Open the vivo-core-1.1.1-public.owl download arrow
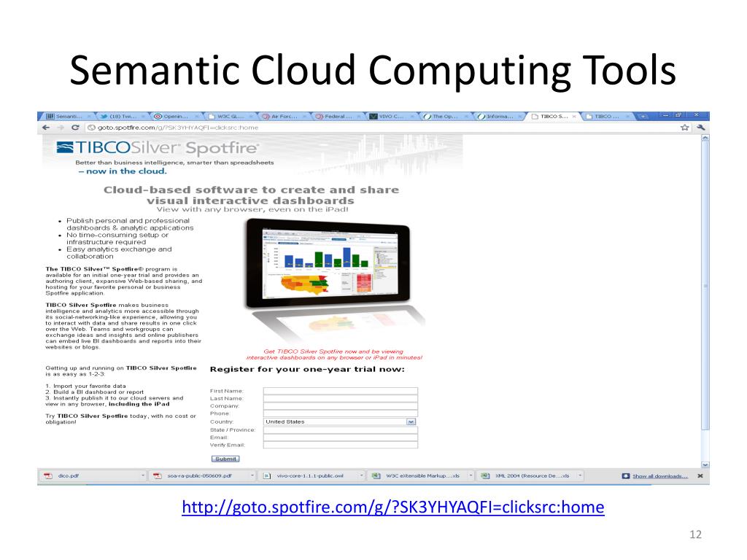This screenshot has width=747, height=560. 362,475
